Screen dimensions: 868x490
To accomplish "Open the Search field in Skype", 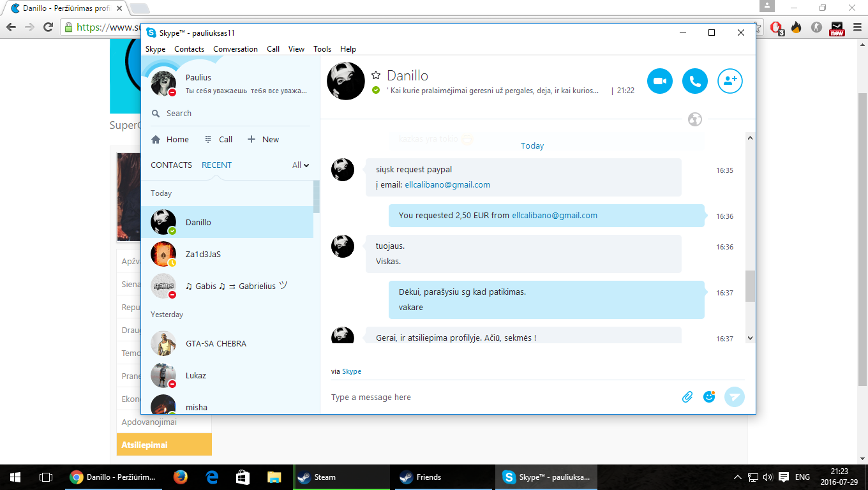I will (230, 114).
